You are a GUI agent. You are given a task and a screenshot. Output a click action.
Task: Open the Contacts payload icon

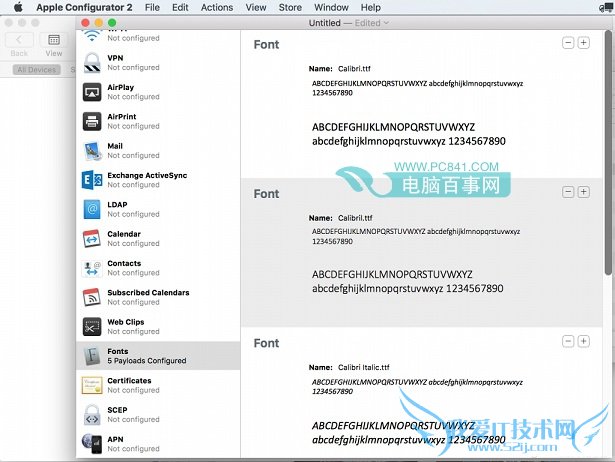click(x=92, y=268)
